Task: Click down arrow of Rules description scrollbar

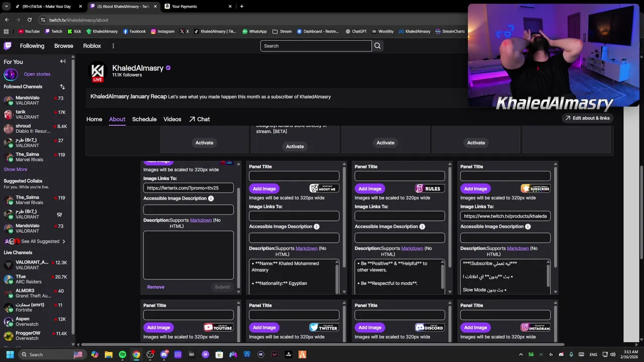Action: click(450, 292)
